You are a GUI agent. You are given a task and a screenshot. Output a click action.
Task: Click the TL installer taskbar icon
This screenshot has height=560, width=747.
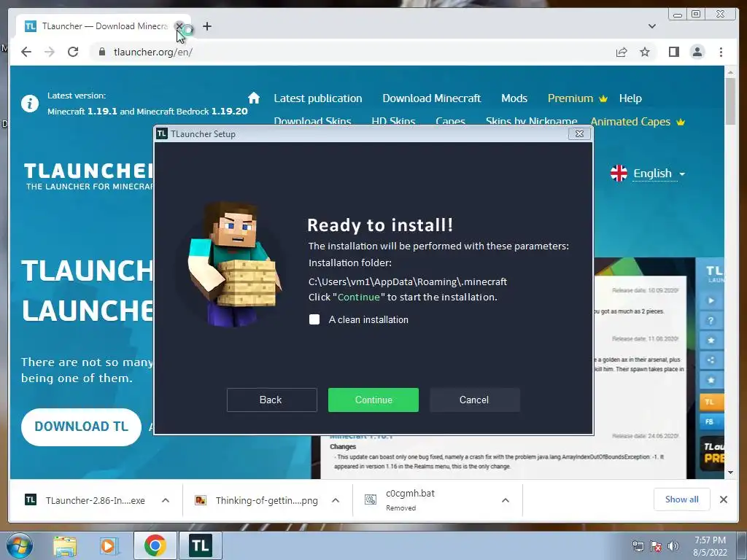[x=200, y=545]
